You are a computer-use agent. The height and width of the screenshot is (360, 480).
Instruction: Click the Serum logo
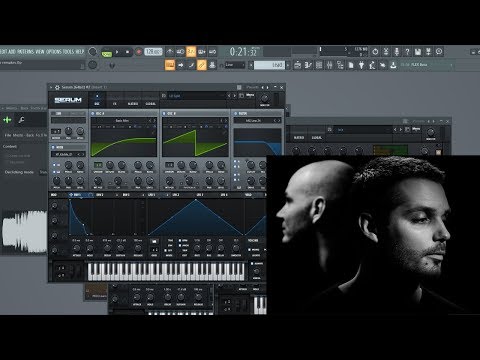pyautogui.click(x=68, y=100)
